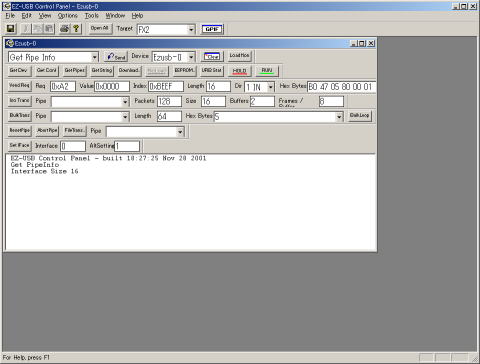Click the Paste clipboard toolbar icon

49,29
